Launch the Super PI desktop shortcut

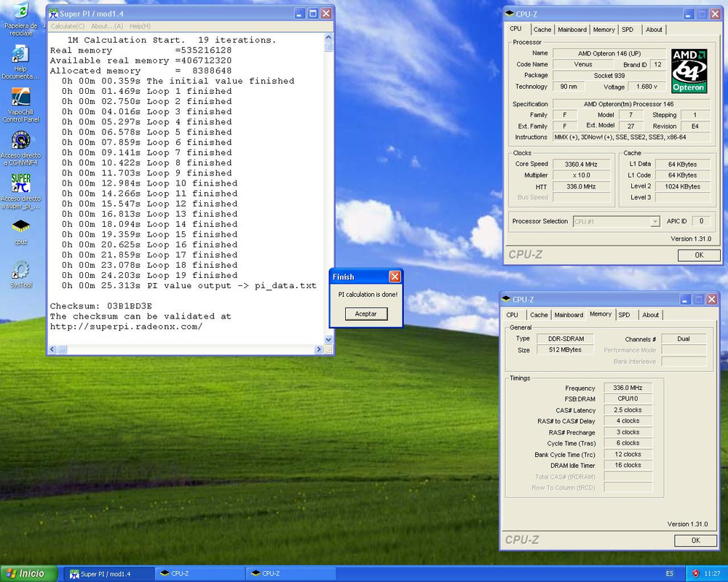pyautogui.click(x=20, y=191)
